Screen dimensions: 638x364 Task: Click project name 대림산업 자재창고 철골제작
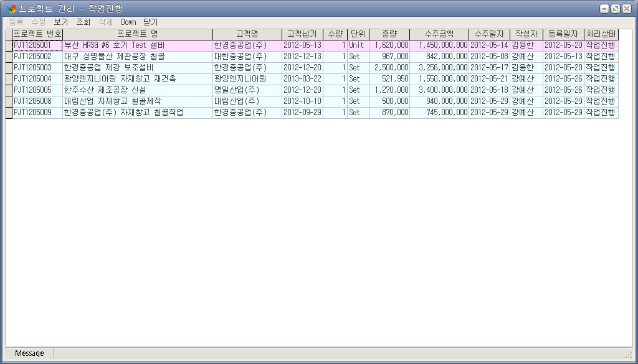click(x=138, y=101)
